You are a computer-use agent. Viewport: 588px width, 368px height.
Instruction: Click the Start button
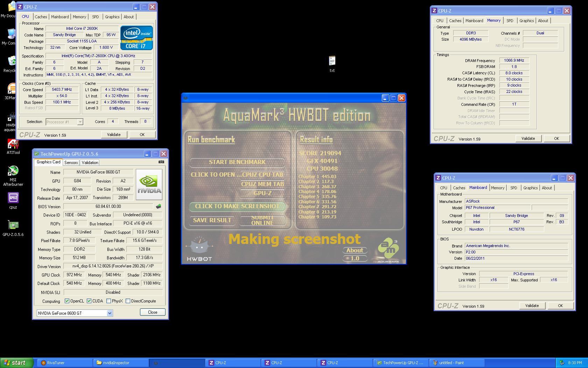coord(16,363)
